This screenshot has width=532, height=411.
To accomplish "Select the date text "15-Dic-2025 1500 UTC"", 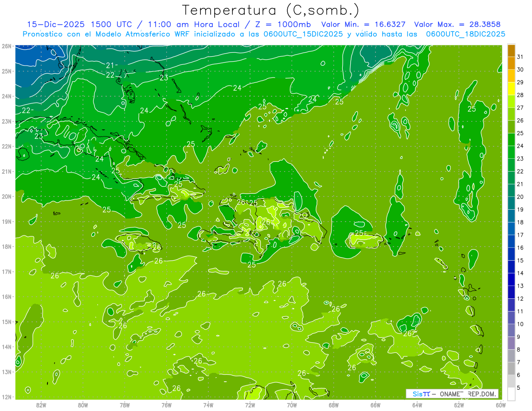I will coord(80,24).
